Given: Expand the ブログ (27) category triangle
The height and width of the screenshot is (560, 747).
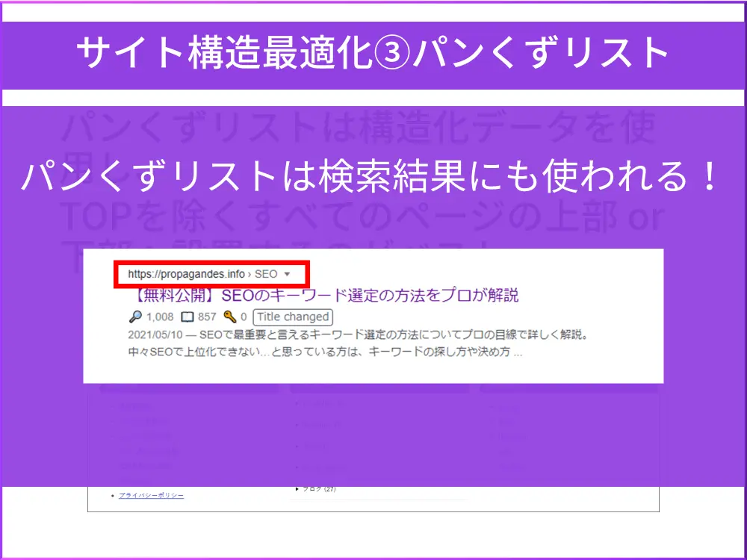Looking at the screenshot, I should tap(297, 489).
